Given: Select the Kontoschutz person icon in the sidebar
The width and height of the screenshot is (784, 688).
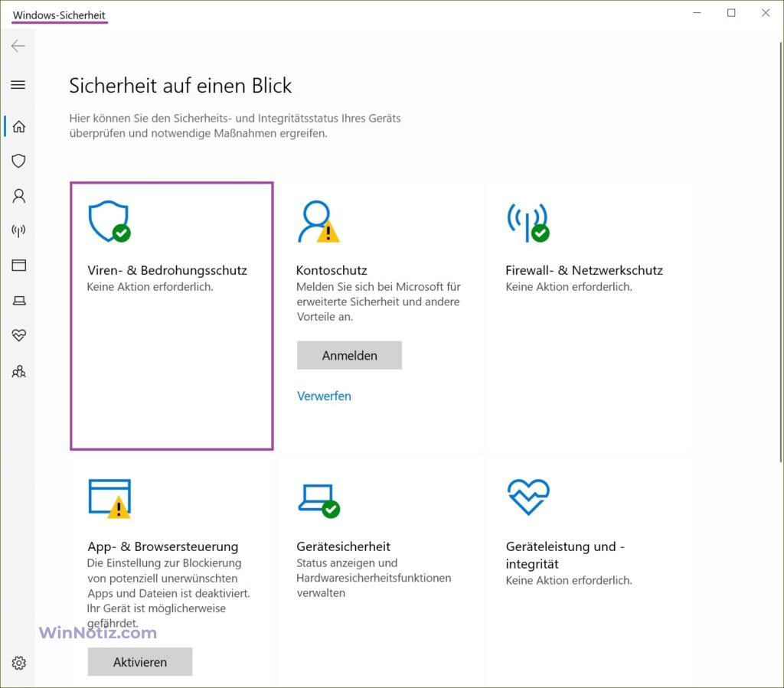Looking at the screenshot, I should 18,196.
